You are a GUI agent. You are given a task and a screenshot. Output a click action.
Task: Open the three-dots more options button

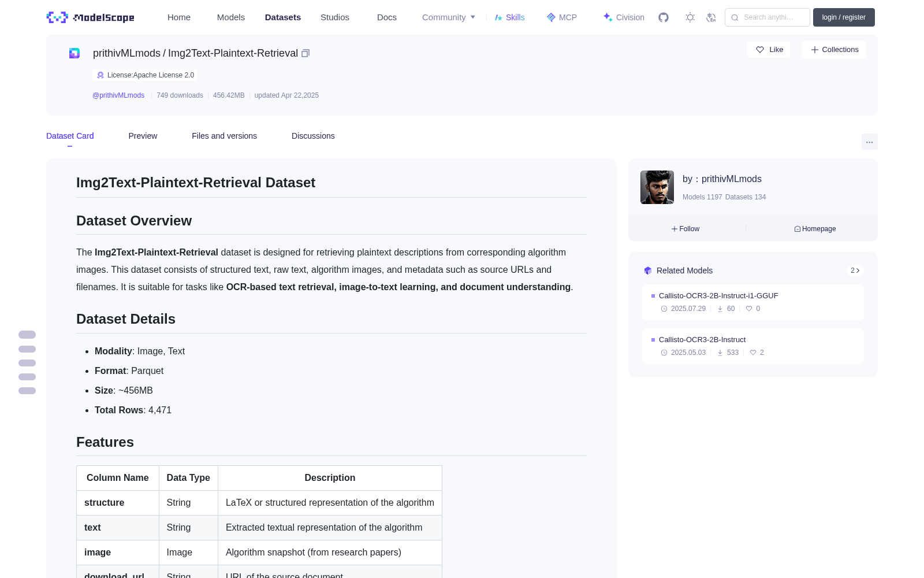(869, 142)
